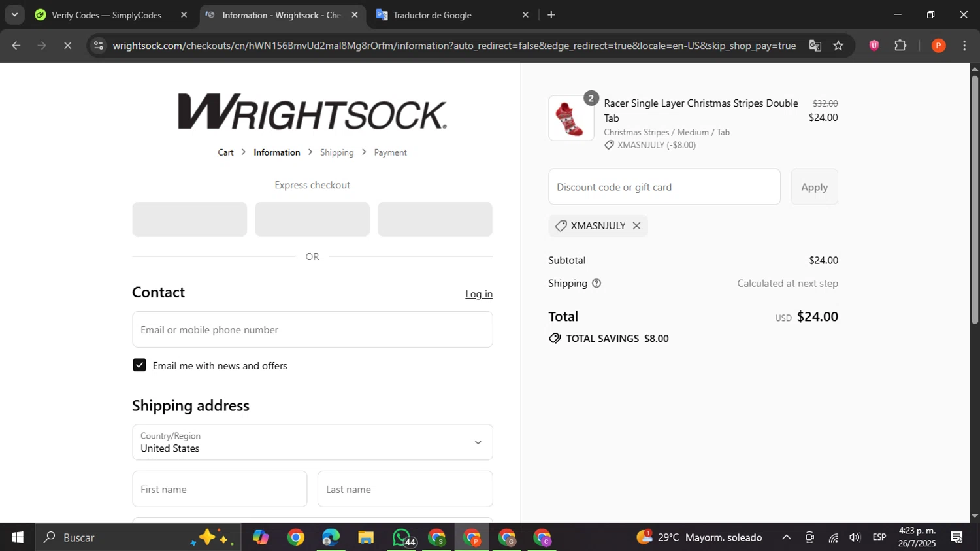Image resolution: width=980 pixels, height=551 pixels.
Task: Uncheck Email me with news and offers
Action: click(x=139, y=365)
